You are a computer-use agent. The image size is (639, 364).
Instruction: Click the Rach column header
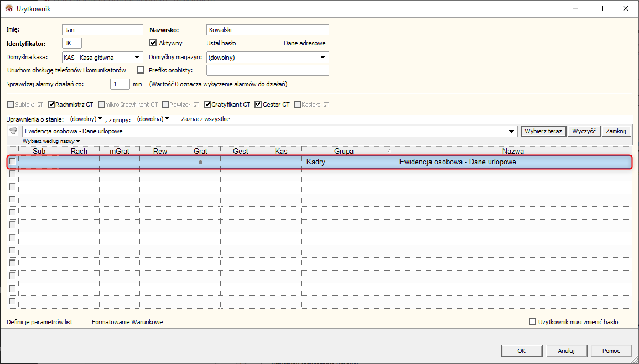tap(79, 151)
